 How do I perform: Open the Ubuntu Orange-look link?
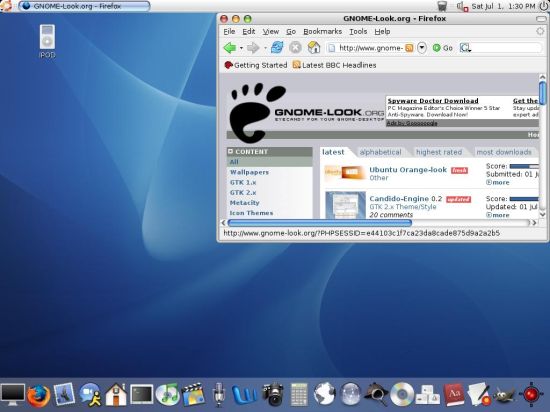408,170
